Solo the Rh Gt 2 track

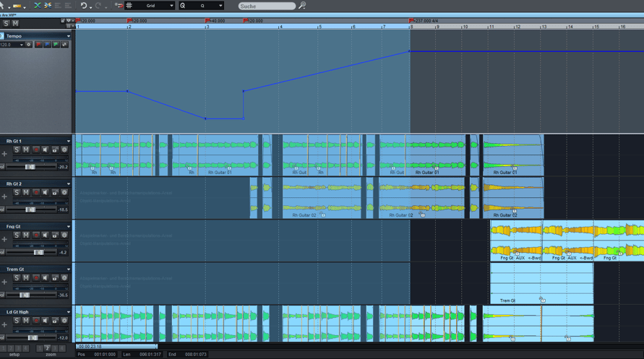(17, 192)
